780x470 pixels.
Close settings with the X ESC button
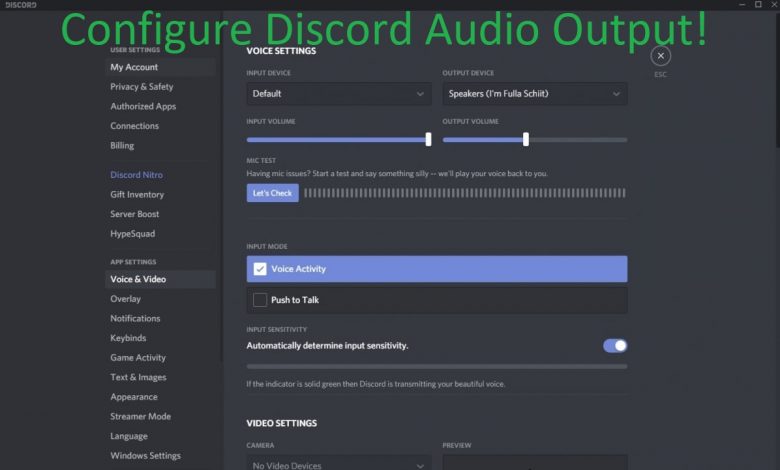point(660,56)
